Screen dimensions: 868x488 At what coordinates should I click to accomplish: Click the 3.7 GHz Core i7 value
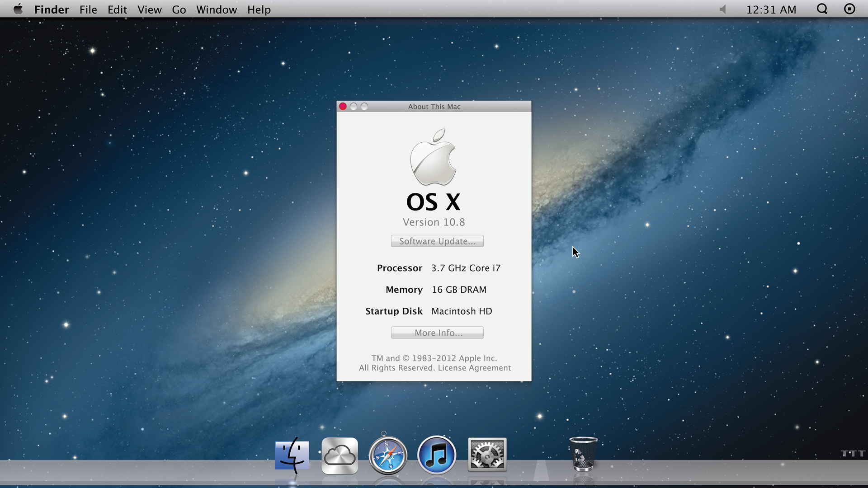[466, 268]
